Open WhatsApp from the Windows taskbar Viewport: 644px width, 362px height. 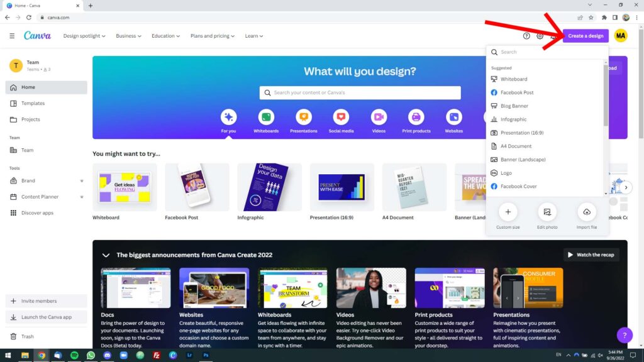click(x=91, y=355)
